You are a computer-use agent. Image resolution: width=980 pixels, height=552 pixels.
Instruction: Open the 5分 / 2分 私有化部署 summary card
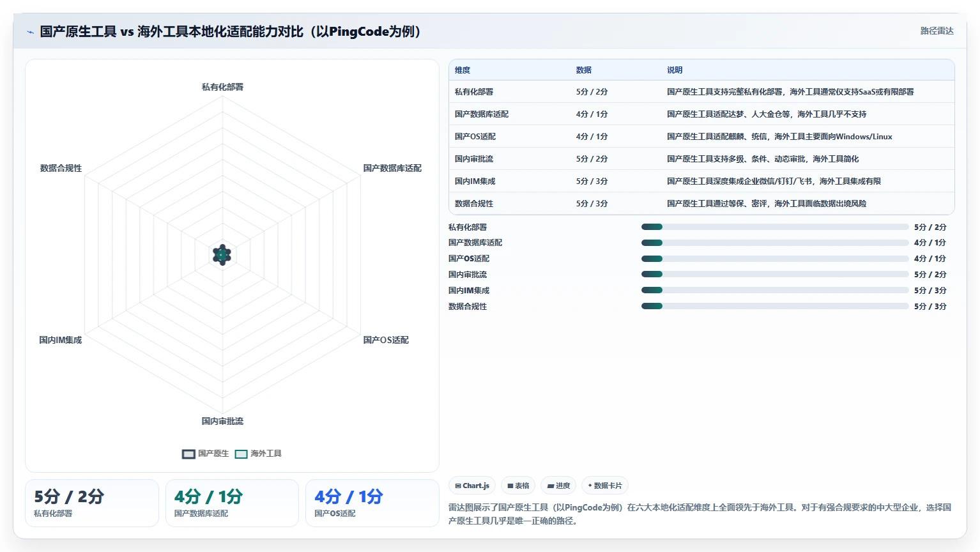[92, 503]
